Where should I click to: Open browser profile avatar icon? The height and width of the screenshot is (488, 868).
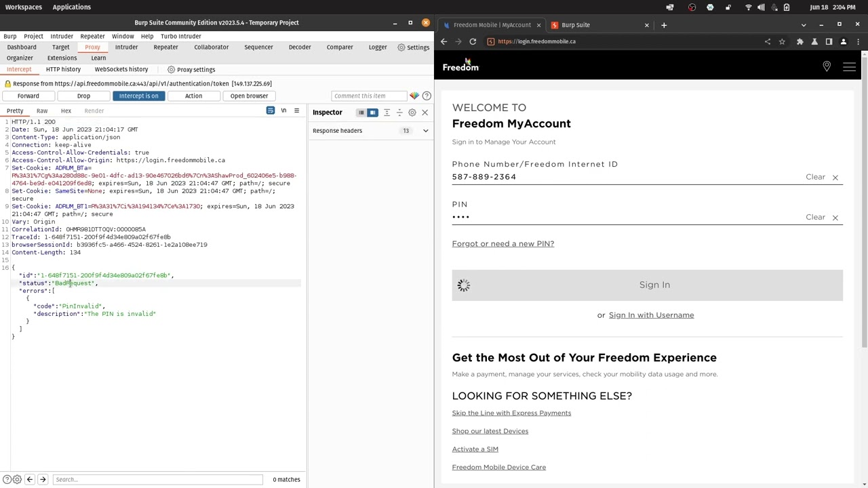[844, 41]
